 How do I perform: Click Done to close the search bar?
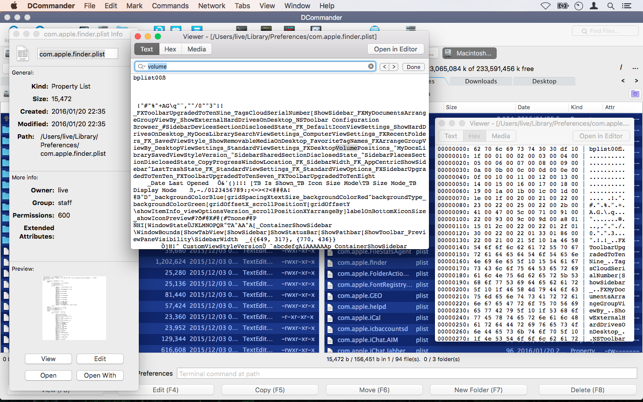coord(413,67)
